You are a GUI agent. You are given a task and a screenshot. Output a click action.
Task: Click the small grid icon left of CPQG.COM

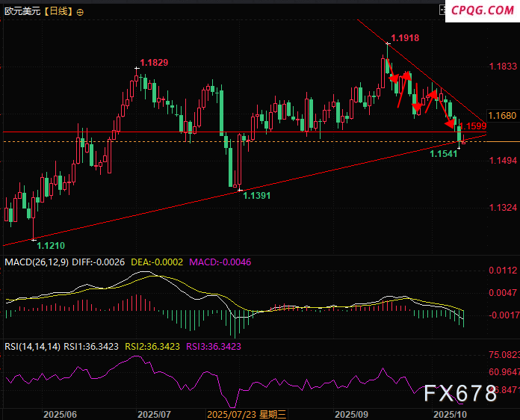click(441, 10)
